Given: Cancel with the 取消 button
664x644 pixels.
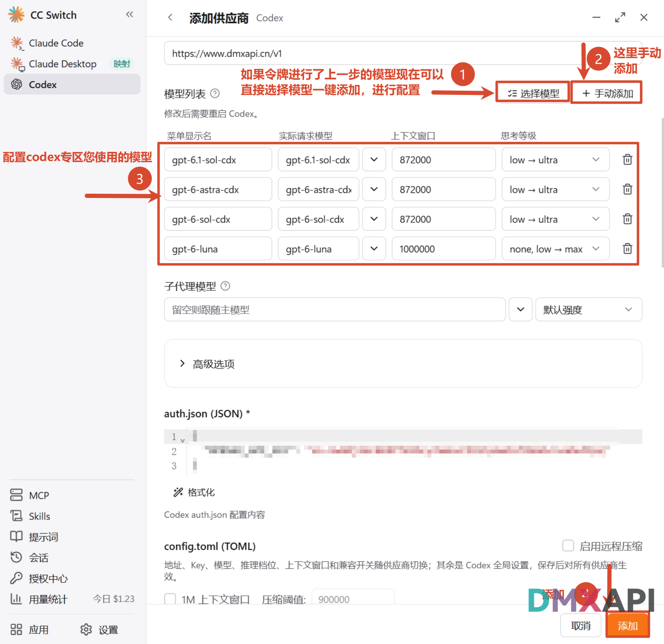Looking at the screenshot, I should (581, 626).
